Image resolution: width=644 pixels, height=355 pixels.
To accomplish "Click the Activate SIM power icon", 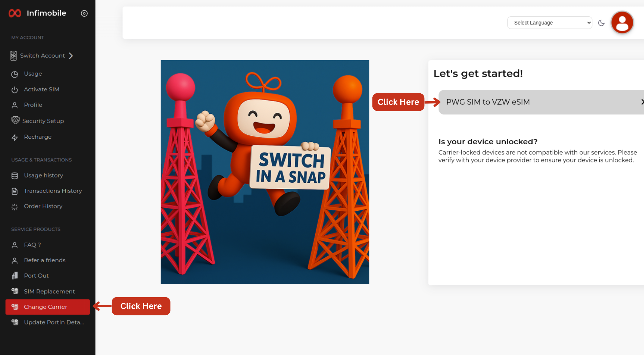I will click(15, 90).
